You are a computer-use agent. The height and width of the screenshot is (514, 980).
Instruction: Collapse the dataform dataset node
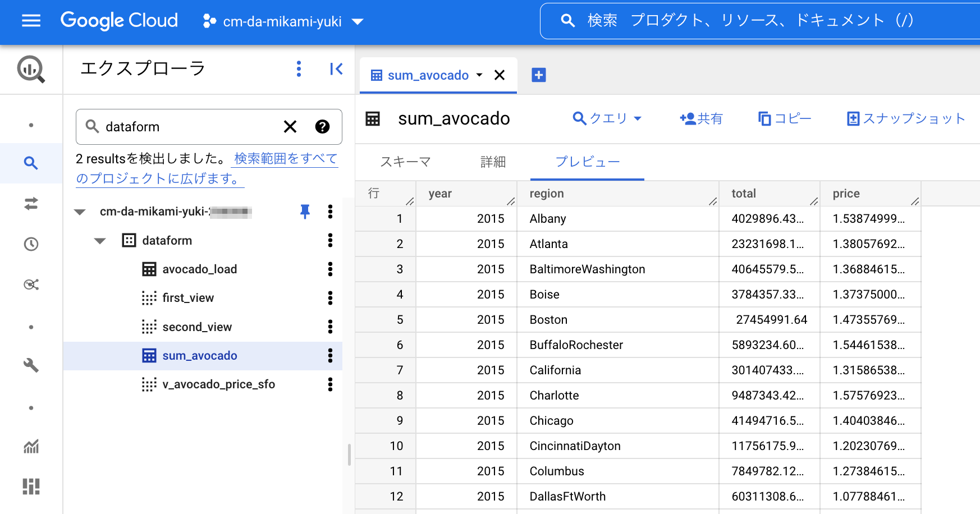pyautogui.click(x=99, y=240)
